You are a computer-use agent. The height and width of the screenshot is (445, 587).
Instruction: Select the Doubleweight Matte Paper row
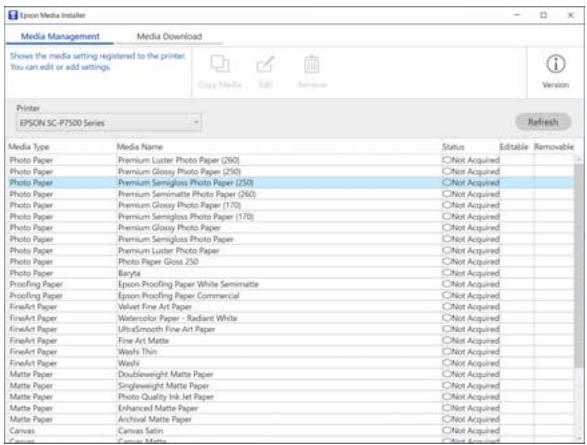pyautogui.click(x=291, y=374)
